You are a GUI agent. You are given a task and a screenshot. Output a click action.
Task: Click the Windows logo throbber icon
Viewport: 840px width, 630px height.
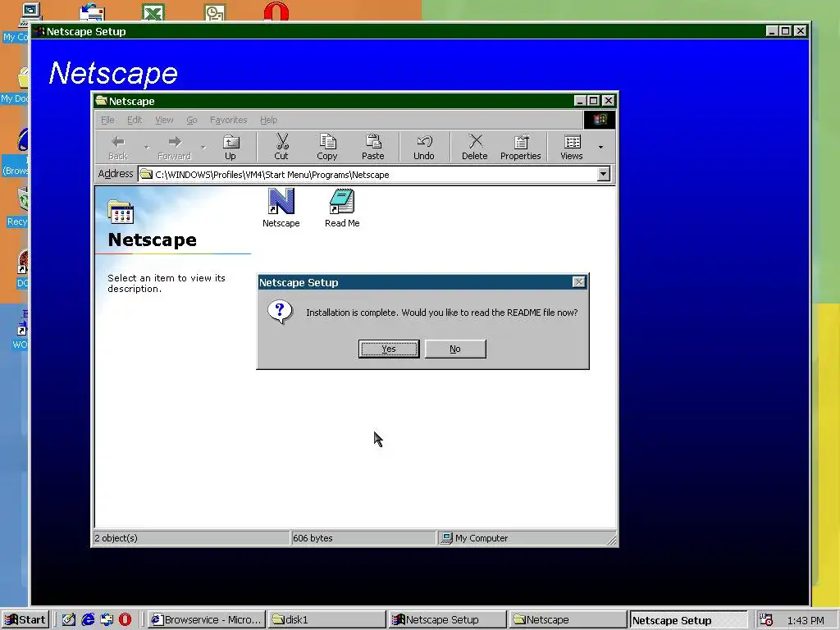[x=600, y=120]
